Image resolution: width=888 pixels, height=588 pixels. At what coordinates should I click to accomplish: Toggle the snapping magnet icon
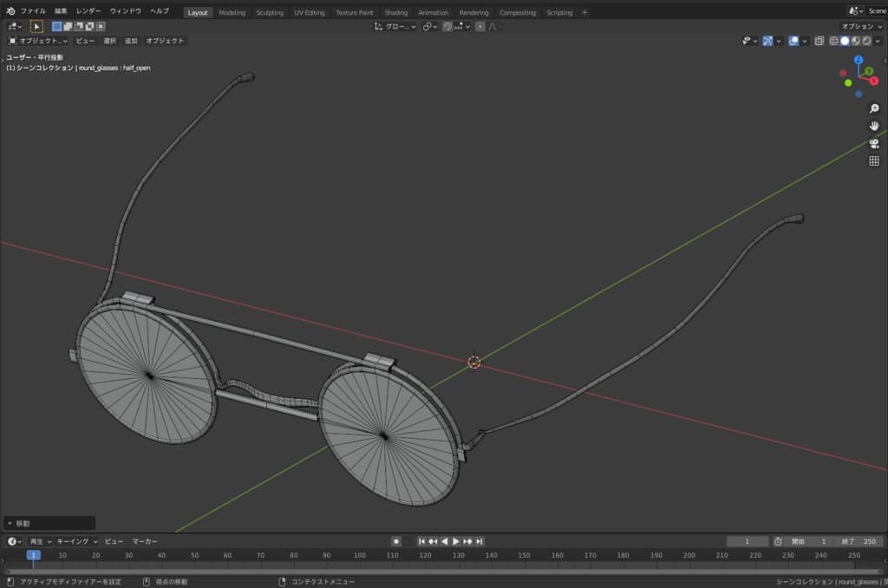click(447, 27)
